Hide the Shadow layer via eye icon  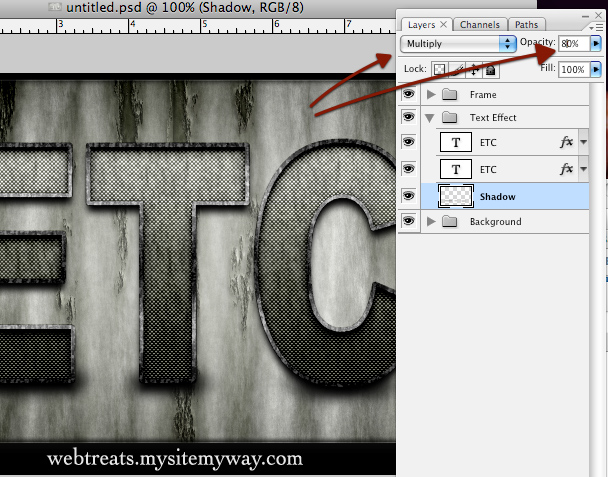coord(408,195)
